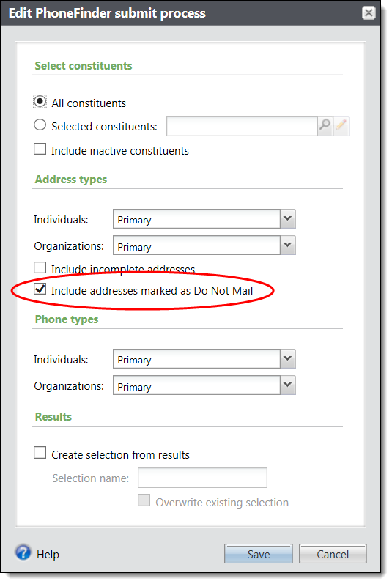Expand Phone types Organizations dropdown arrow
The width and height of the screenshot is (392, 584).
[288, 385]
